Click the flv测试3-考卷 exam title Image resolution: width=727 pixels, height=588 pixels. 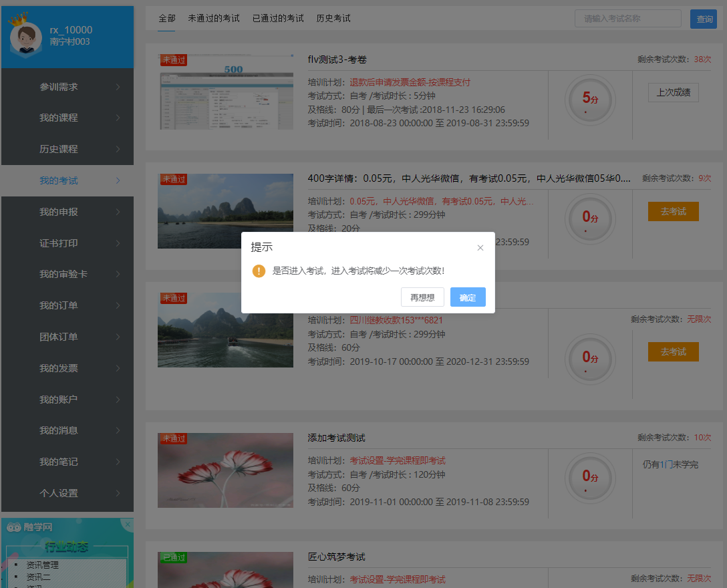tap(337, 59)
